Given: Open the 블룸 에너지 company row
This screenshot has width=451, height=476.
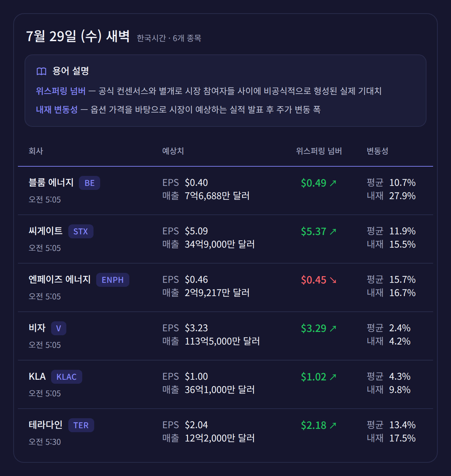Looking at the screenshot, I should pyautogui.click(x=225, y=191).
